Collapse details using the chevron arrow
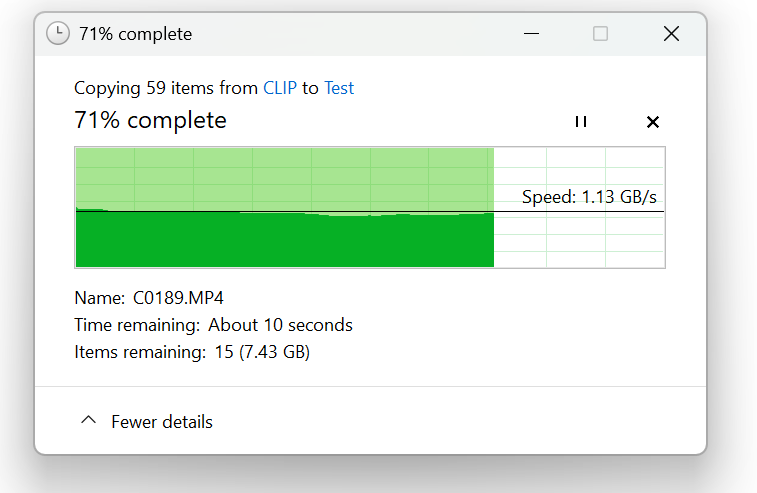This screenshot has height=493, width=757. (x=88, y=421)
